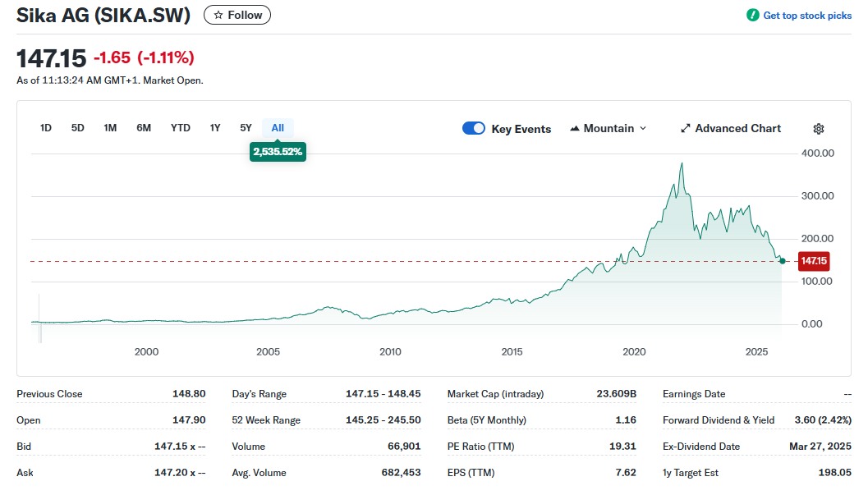Click the green top stock picks icon
Image resolution: width=868 pixels, height=495 pixels.
pos(752,16)
